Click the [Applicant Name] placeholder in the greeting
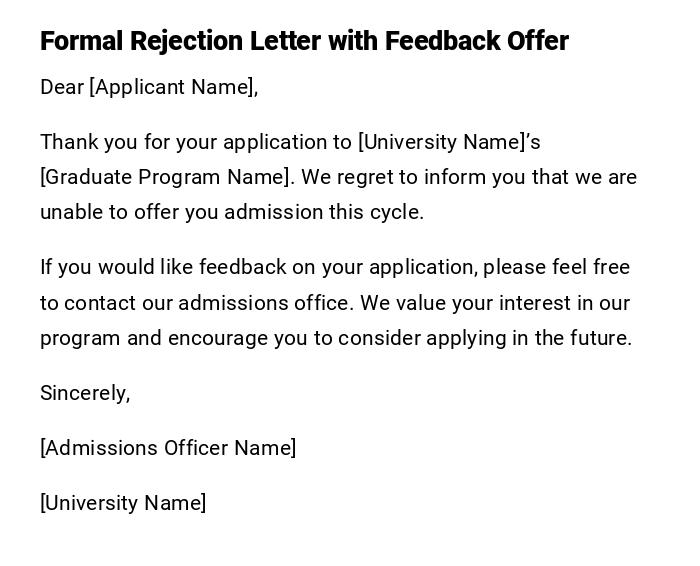The height and width of the screenshot is (566, 700). [171, 87]
